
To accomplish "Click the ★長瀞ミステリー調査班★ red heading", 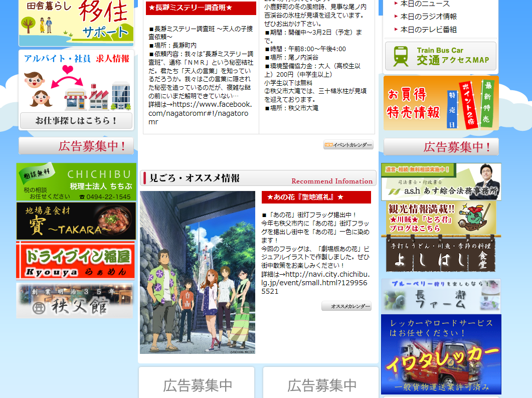I will click(201, 8).
